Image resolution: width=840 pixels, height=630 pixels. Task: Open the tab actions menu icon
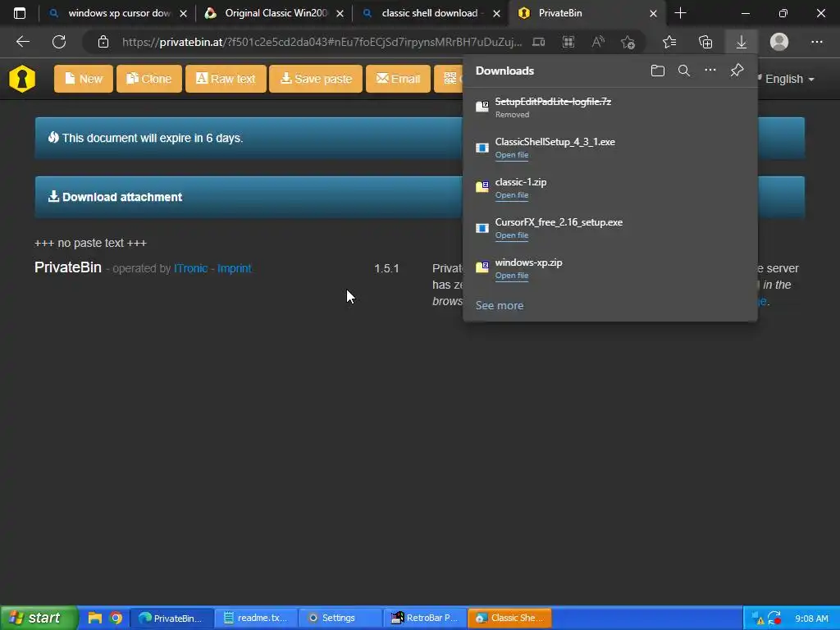(x=20, y=13)
